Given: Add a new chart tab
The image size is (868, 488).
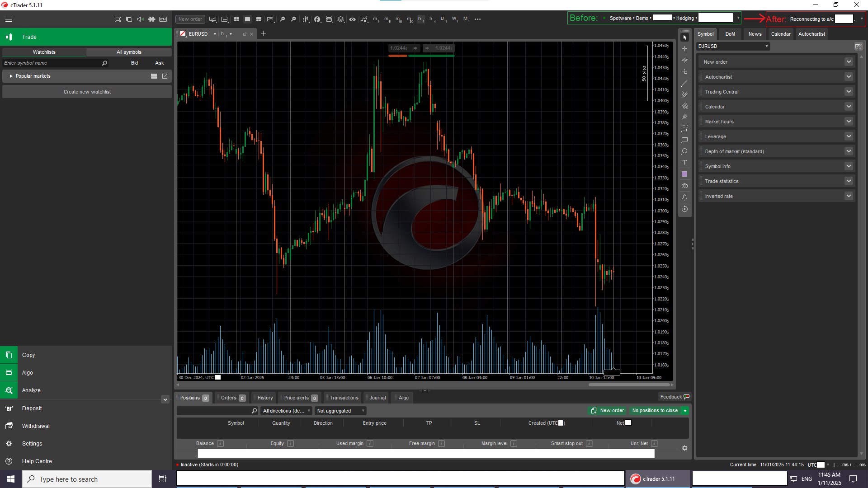Looking at the screenshot, I should click(x=263, y=34).
